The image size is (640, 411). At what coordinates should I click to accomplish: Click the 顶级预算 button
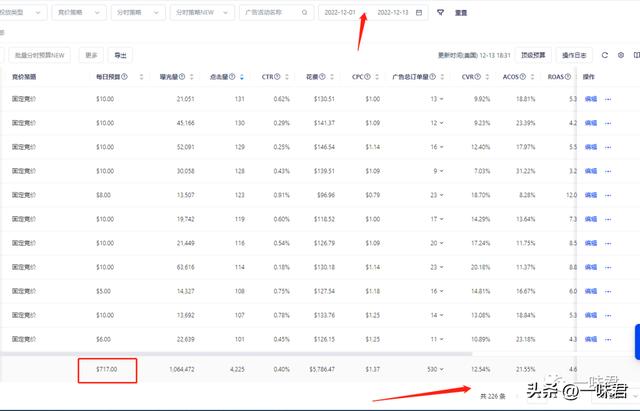tap(533, 55)
